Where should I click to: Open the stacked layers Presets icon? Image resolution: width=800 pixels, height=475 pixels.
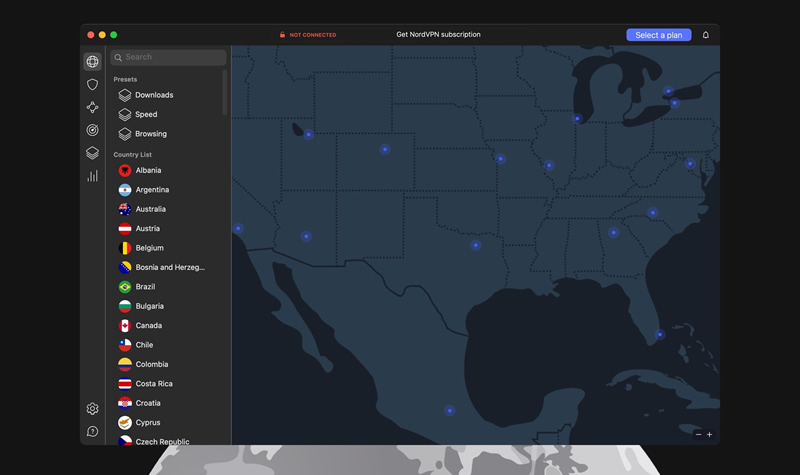92,153
